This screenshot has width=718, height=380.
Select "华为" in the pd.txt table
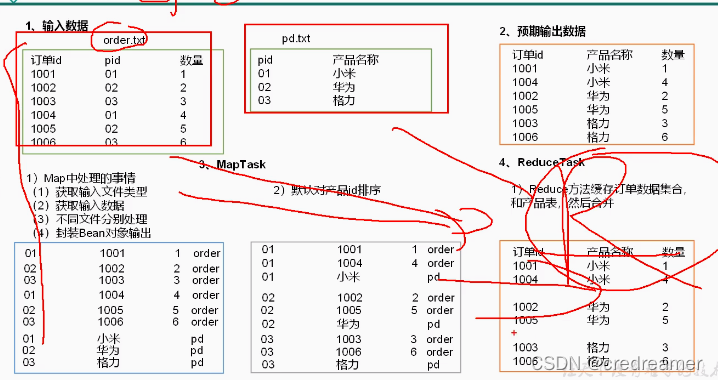click(344, 87)
